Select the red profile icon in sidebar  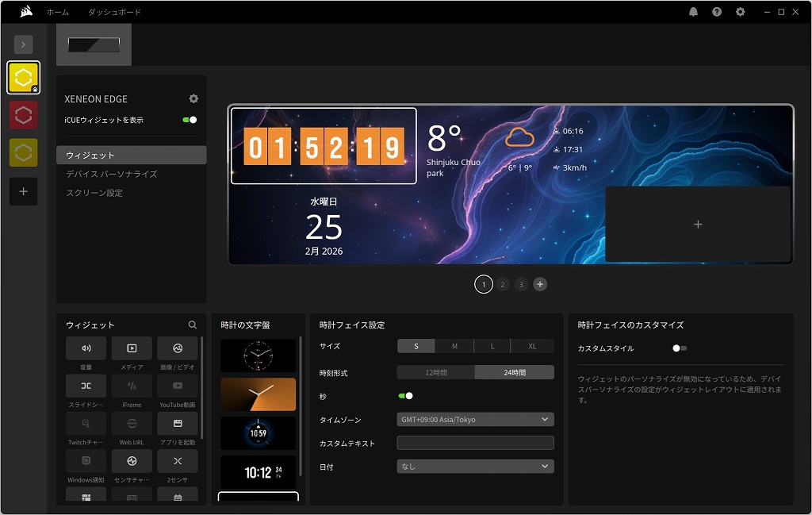pos(23,115)
